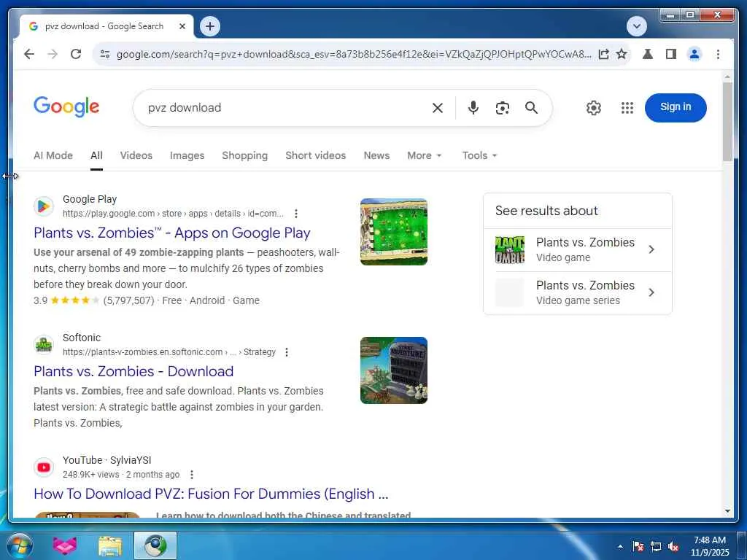Switch to AI Mode tab
The height and width of the screenshot is (560, 747).
53,155
